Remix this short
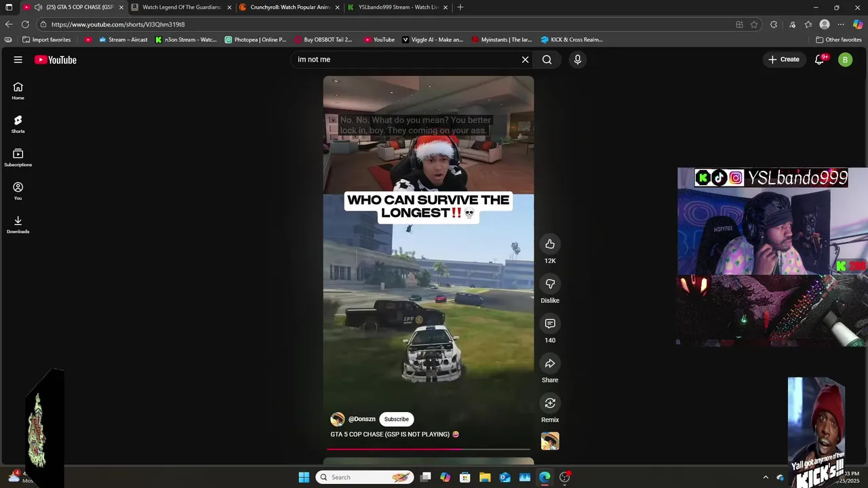The image size is (868, 488). coord(550,403)
